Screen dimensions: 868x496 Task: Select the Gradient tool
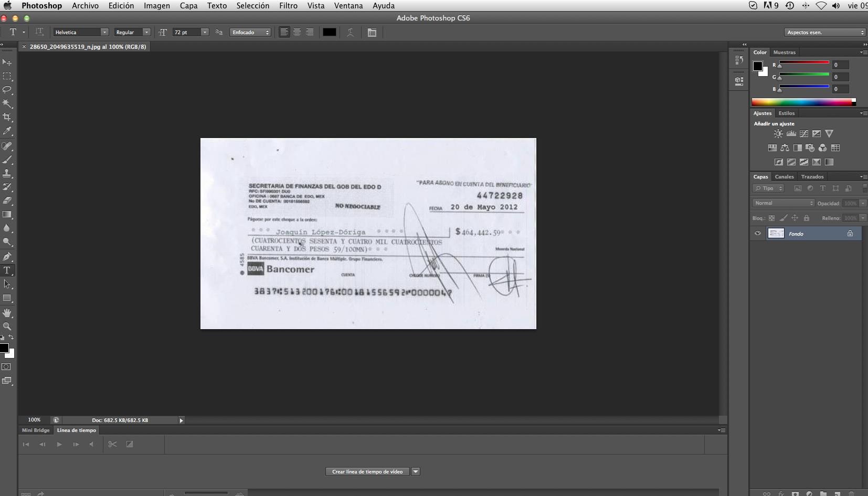click(7, 214)
